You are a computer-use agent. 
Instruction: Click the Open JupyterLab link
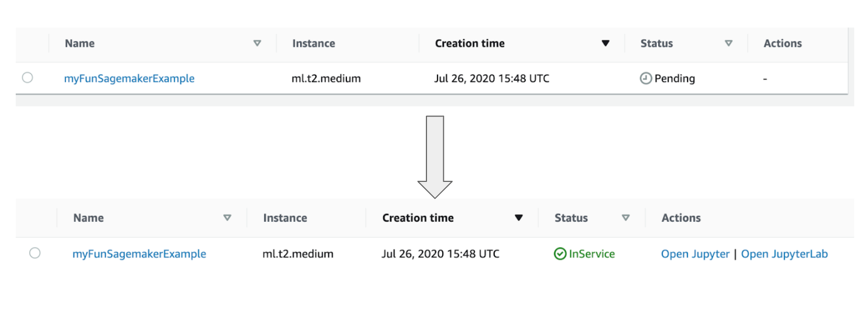pyautogui.click(x=784, y=254)
